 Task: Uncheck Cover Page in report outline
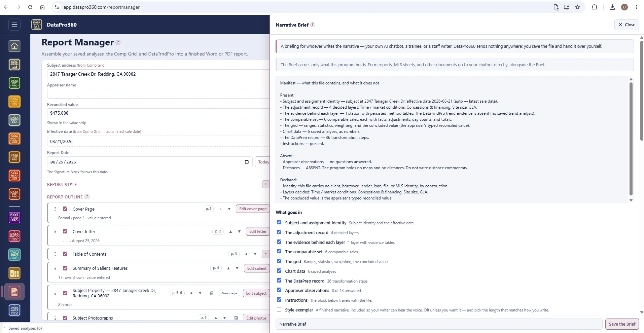pos(65,209)
